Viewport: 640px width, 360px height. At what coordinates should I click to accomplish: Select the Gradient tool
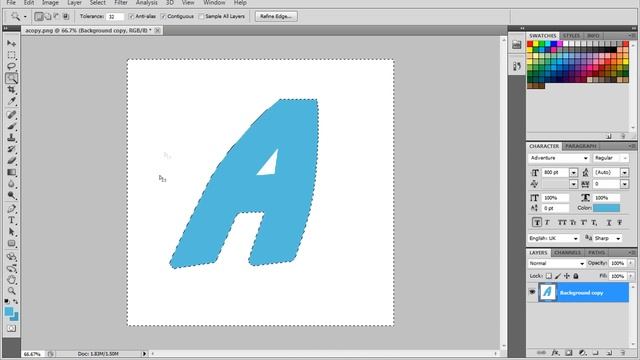tap(11, 172)
